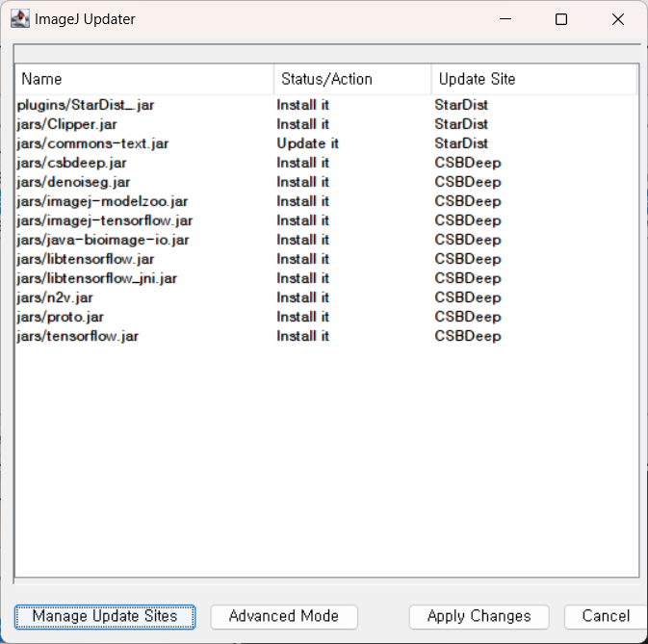The image size is (648, 644).
Task: Change the 'Update it' action for commons-text.jar
Action: [307, 143]
